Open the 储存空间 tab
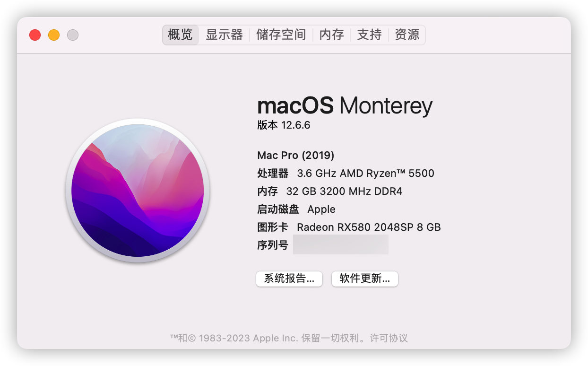This screenshot has width=588, height=366. 281,35
